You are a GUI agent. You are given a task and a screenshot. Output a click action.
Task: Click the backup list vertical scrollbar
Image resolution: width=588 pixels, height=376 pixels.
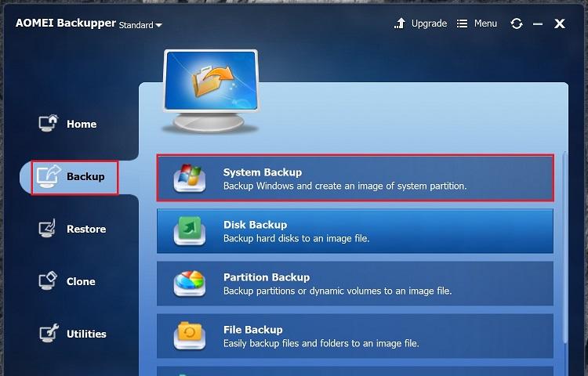pyautogui.click(x=564, y=248)
